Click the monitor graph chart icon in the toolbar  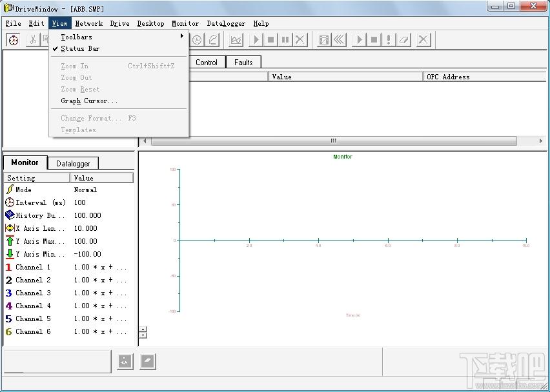point(236,40)
